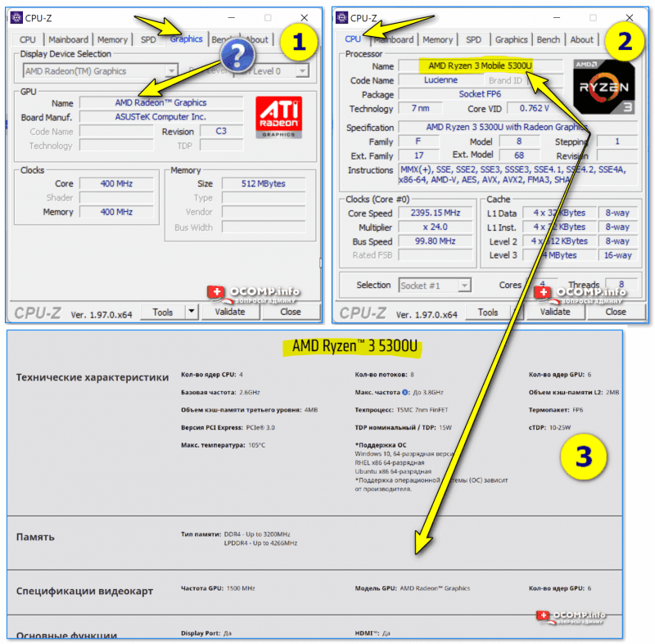The image size is (655, 644).
Task: Select CPU tab in right CPU-Z window
Action: [x=353, y=38]
